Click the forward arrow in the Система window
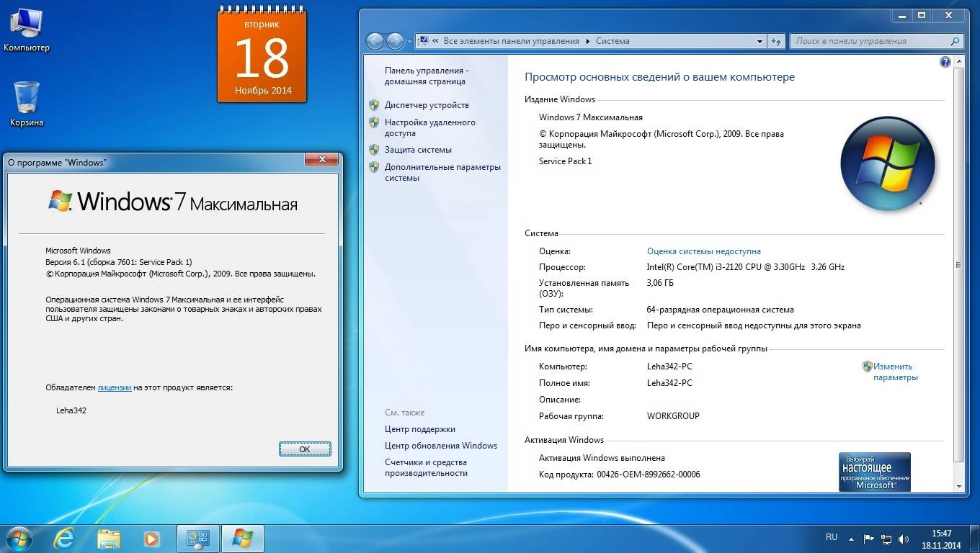The height and width of the screenshot is (553, 980). [x=396, y=41]
